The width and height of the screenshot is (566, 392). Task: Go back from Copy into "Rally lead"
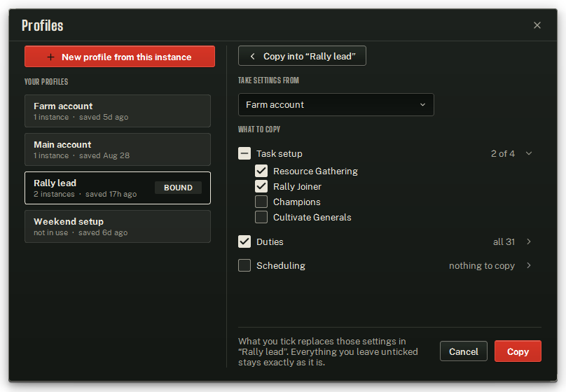tap(302, 56)
